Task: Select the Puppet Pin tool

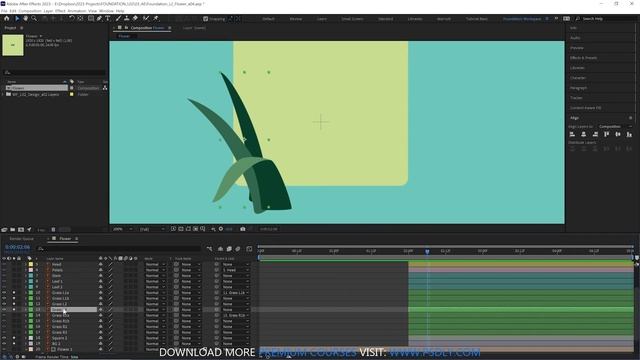Action: [x=156, y=18]
